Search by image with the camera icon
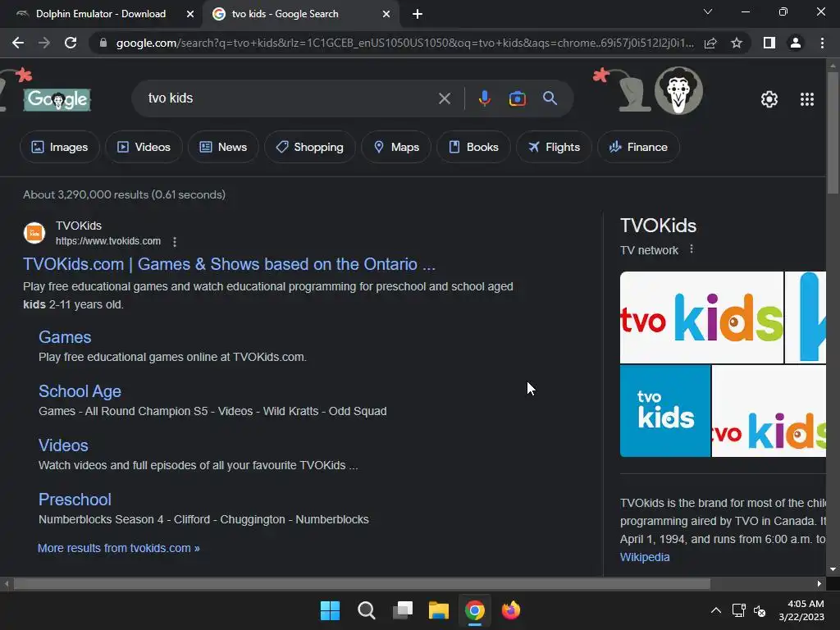Image resolution: width=840 pixels, height=630 pixels. click(517, 98)
